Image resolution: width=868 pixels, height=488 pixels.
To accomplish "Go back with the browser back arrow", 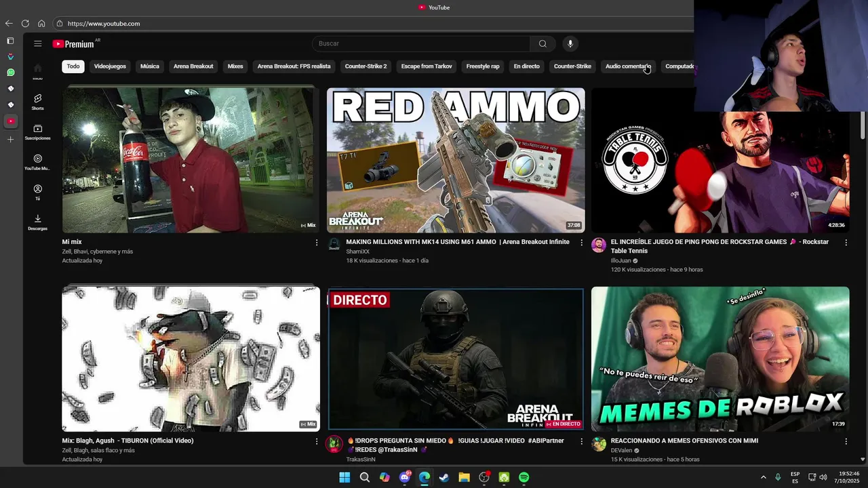I will click(x=9, y=24).
